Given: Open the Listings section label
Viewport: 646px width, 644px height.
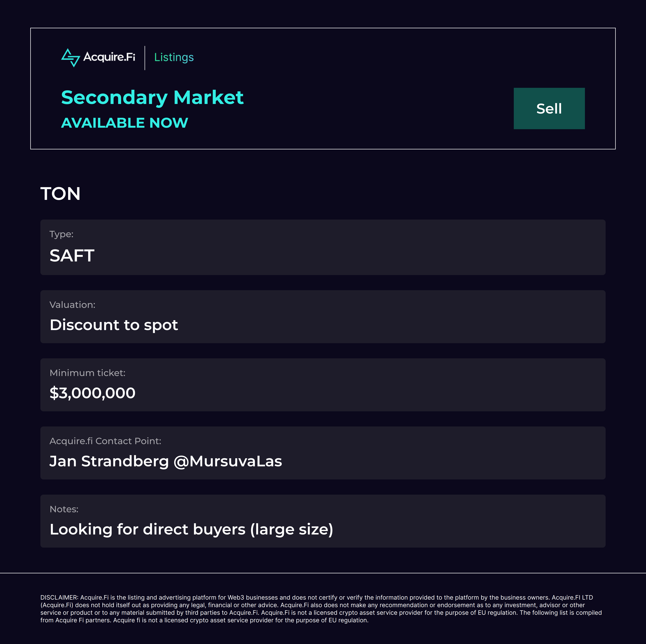Looking at the screenshot, I should click(174, 58).
